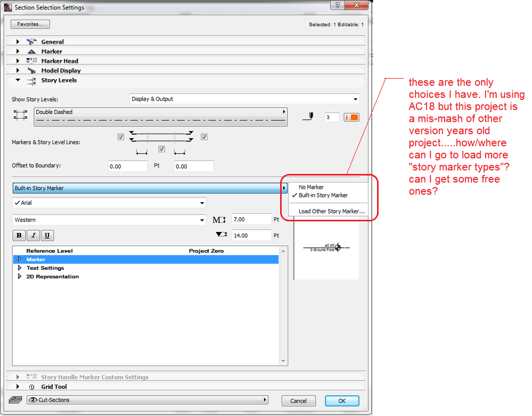Click the orange pen color swatch

tap(351, 118)
